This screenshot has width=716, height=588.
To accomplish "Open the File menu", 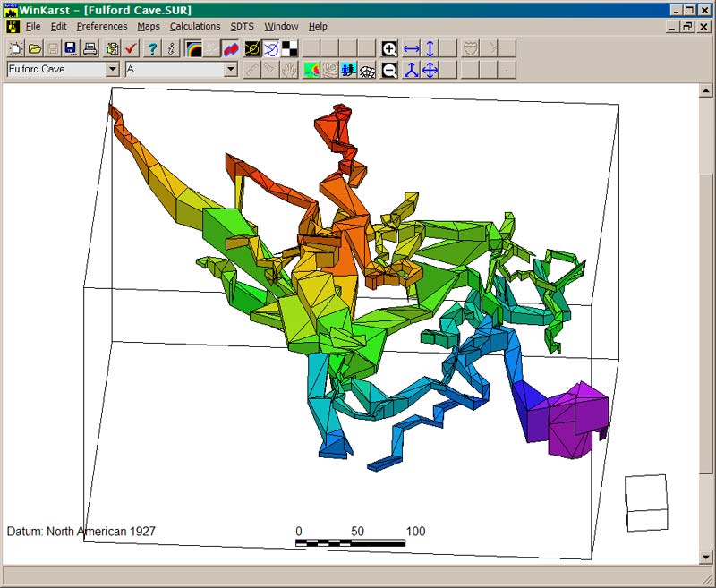I will (x=33, y=27).
